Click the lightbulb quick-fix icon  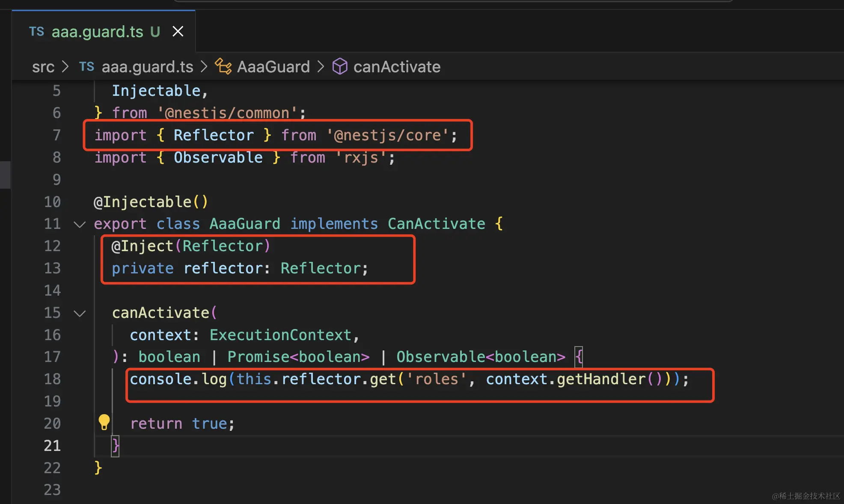(x=104, y=422)
